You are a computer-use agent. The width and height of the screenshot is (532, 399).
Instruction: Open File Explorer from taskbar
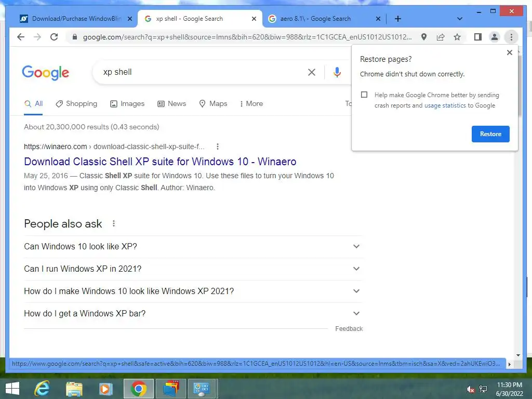74,389
